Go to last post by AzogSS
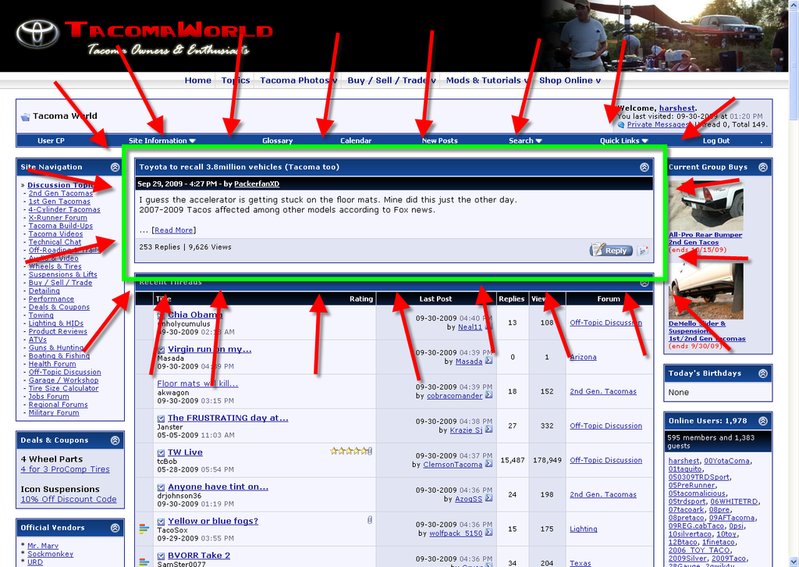The height and width of the screenshot is (567, 799). click(489, 498)
